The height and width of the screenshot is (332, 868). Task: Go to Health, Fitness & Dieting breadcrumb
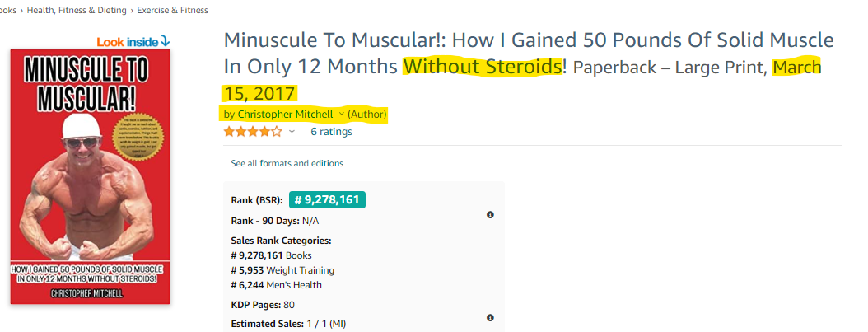click(77, 10)
